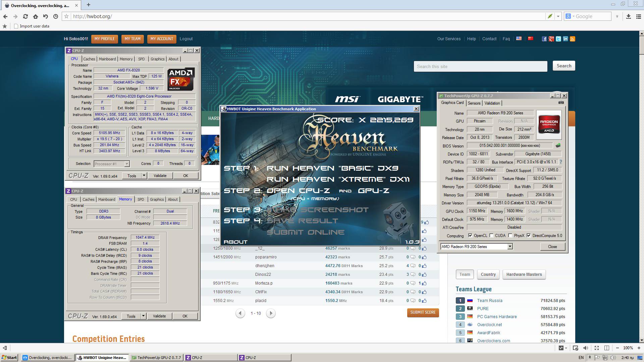Open Windows Start menu
The image size is (644, 362).
pyautogui.click(x=9, y=358)
